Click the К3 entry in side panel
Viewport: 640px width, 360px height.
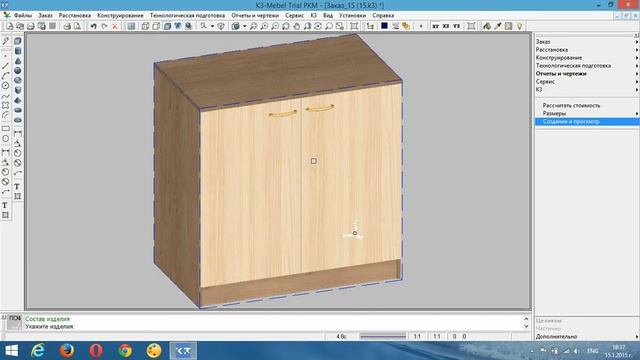pyautogui.click(x=539, y=89)
